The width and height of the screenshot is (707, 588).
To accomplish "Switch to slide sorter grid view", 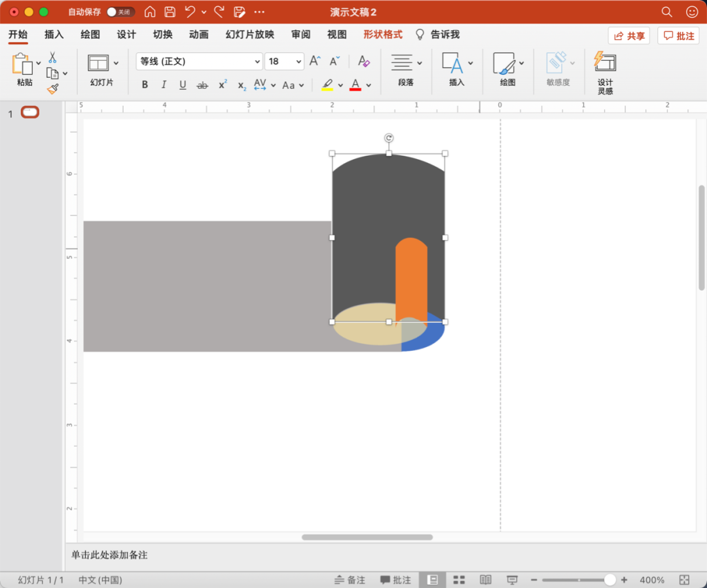I will (459, 580).
